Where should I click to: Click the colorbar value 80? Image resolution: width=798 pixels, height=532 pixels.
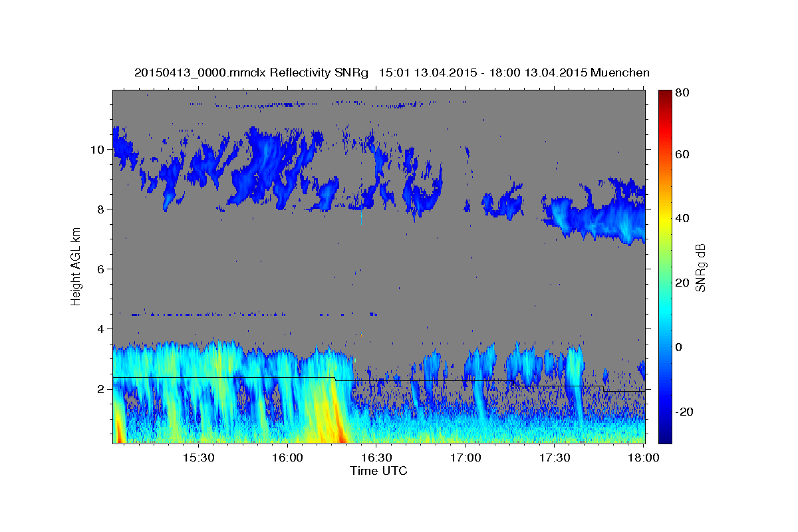684,93
